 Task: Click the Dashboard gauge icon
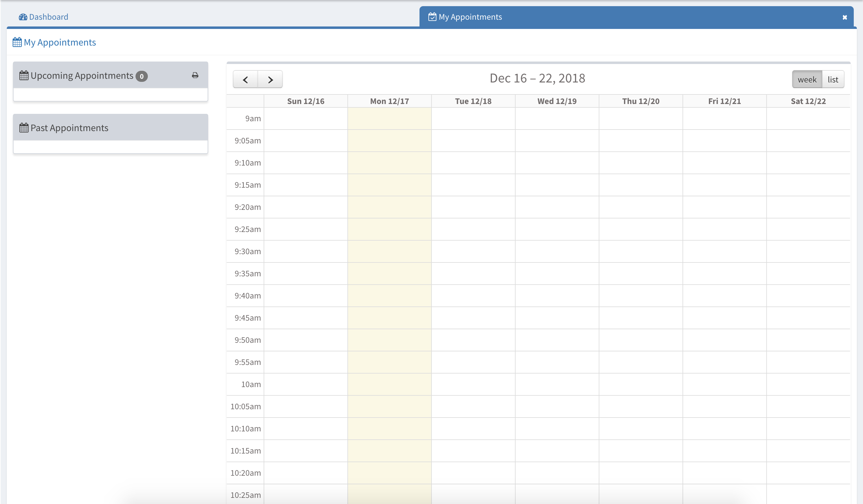tap(23, 17)
